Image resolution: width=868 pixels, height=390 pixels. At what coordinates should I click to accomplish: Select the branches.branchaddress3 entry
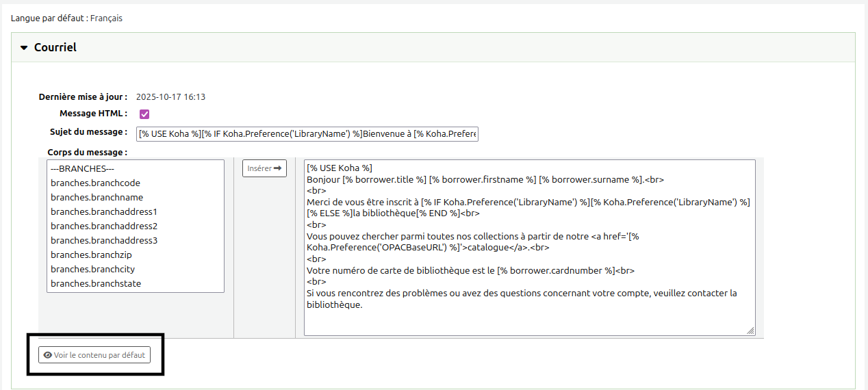[x=104, y=241]
